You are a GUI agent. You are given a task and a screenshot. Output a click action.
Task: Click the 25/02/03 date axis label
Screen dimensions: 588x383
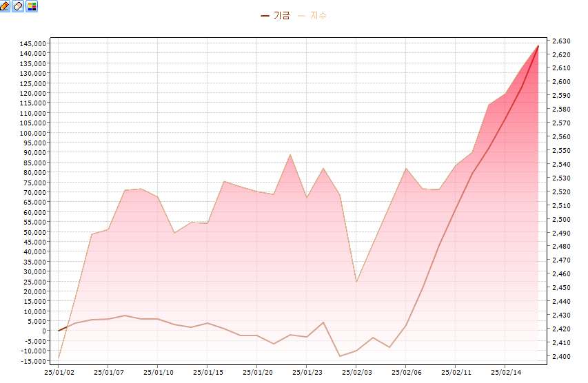[x=356, y=372]
